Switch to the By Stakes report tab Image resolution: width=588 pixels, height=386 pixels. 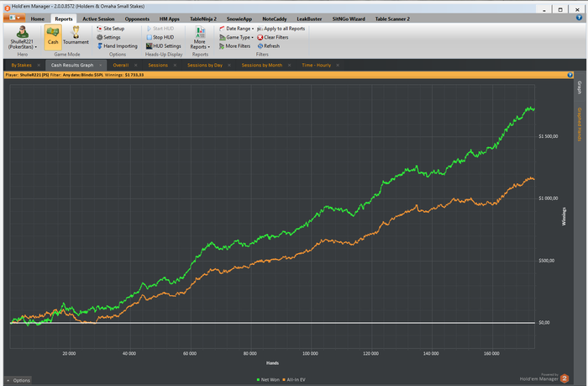tap(21, 66)
